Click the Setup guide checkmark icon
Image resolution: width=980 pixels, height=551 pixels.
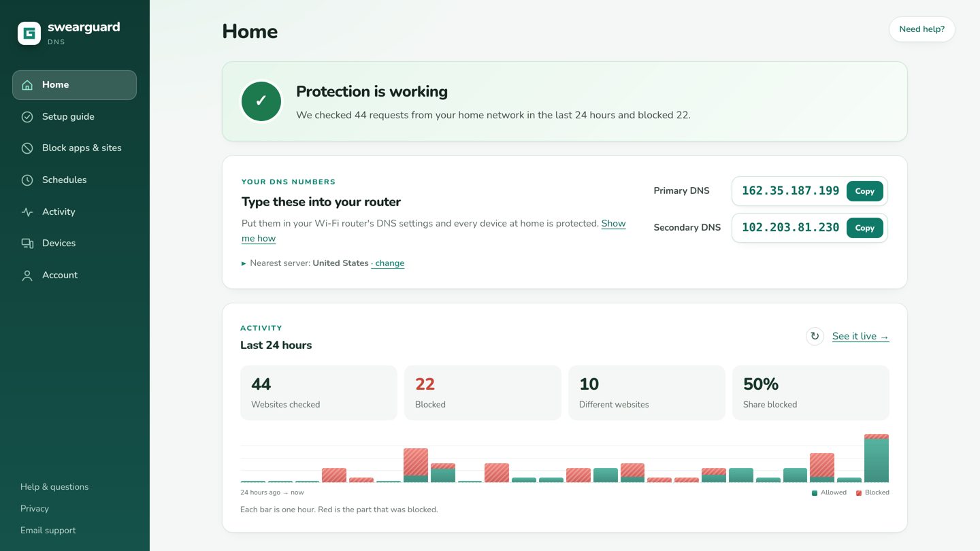pos(27,117)
